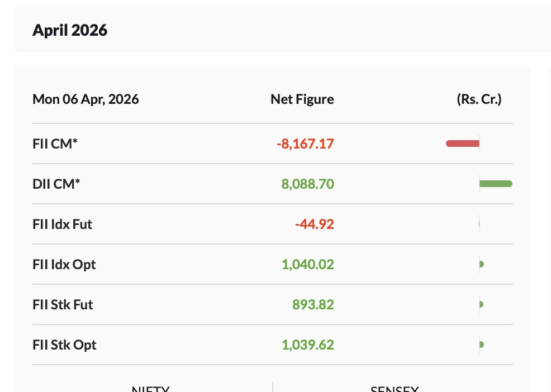
Task: Select the DII CM* row label
Action: tap(56, 184)
